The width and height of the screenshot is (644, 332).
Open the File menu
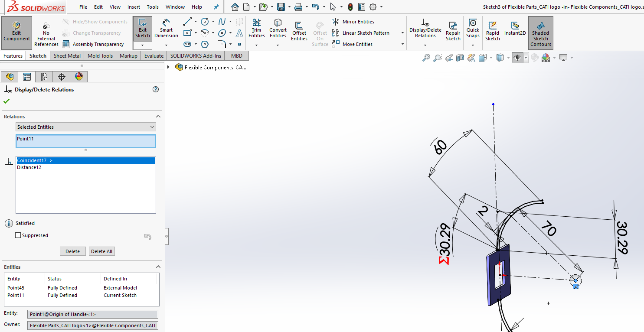tap(83, 7)
